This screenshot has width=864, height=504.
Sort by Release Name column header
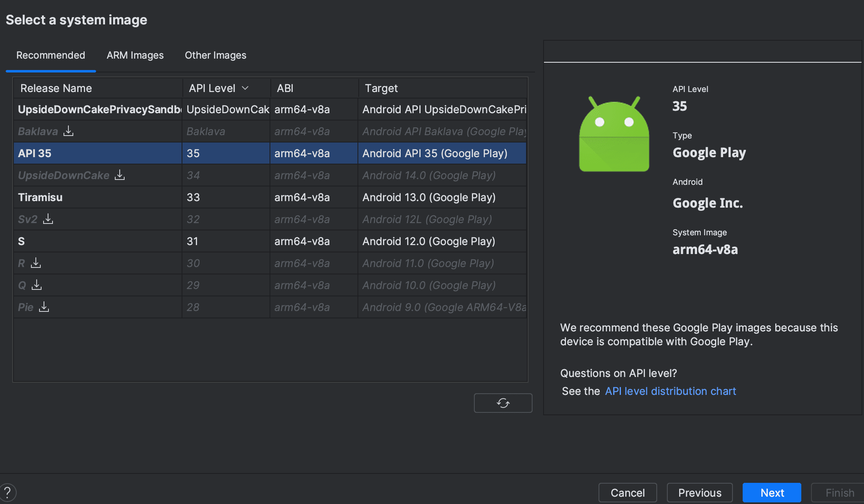98,88
